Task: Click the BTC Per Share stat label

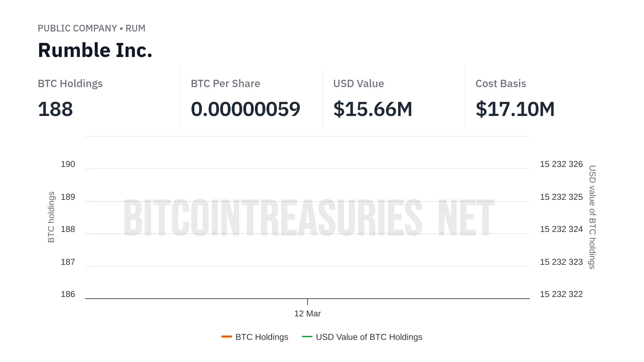Action: [225, 83]
